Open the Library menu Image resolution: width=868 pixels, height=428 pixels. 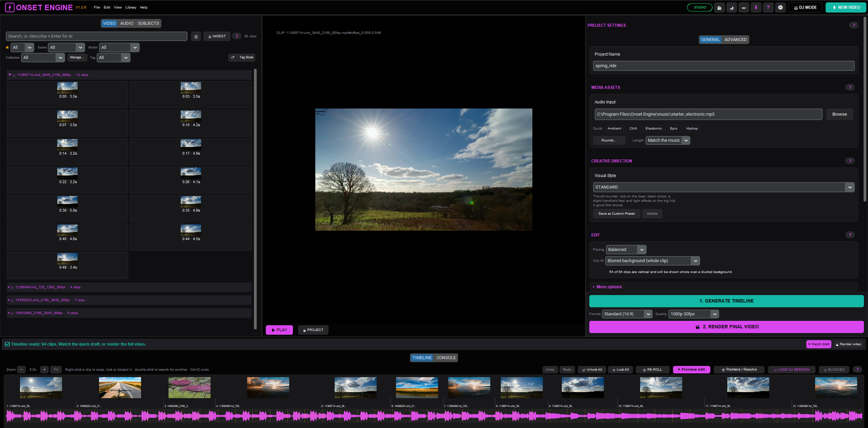(131, 7)
